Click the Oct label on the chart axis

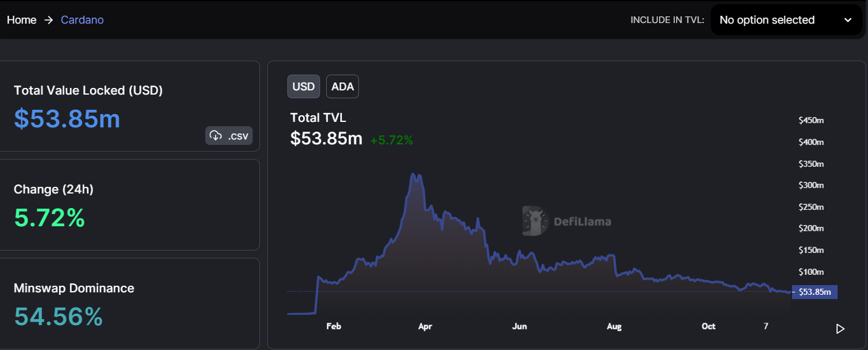click(x=708, y=326)
